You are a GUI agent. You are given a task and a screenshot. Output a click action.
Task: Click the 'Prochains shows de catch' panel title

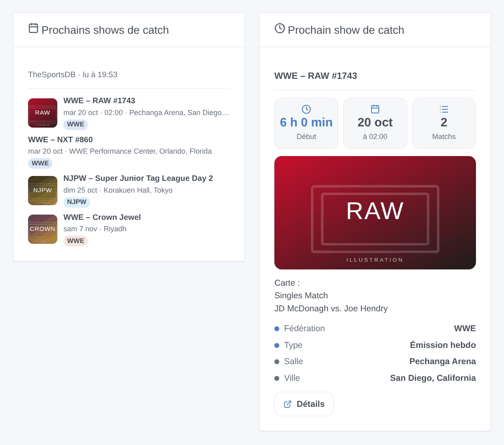click(x=105, y=30)
